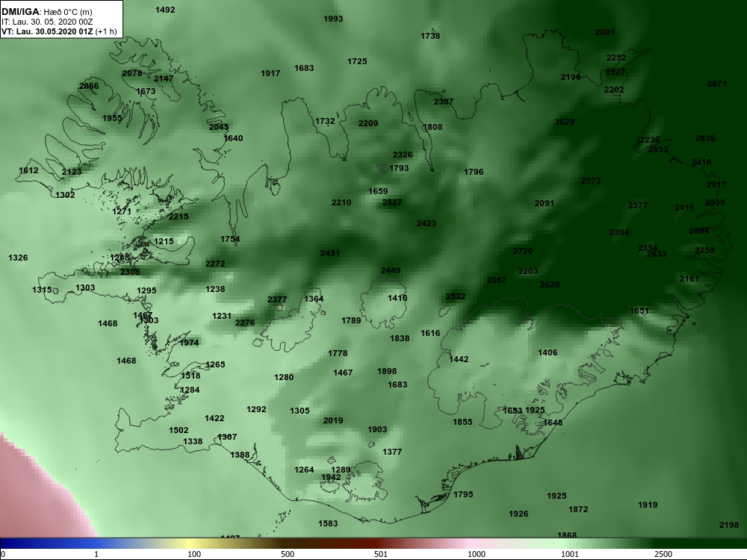747x560 pixels.
Task: Click the map value 2161
Action: [689, 279]
